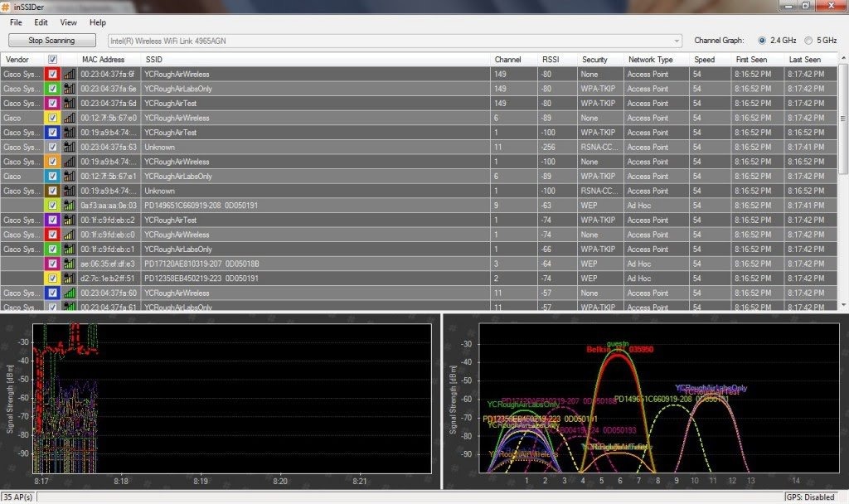The image size is (849, 504).
Task: Select the 5 GHz channel graph option
Action: (x=809, y=40)
